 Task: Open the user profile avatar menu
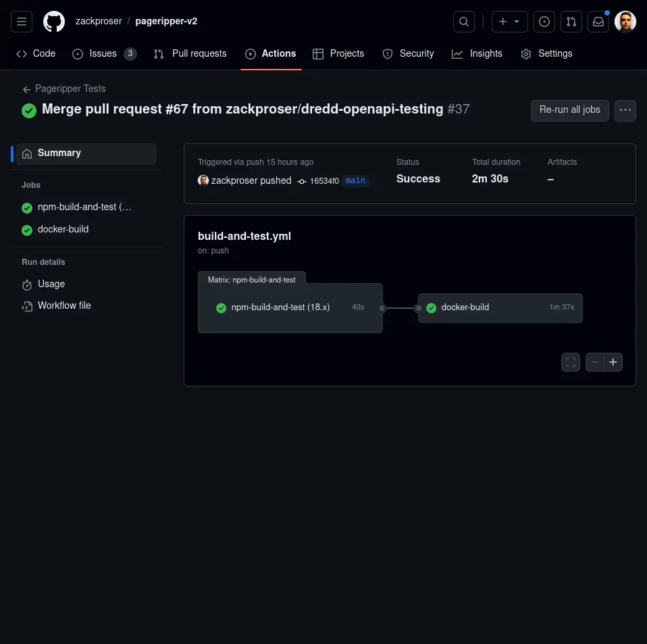pyautogui.click(x=625, y=22)
